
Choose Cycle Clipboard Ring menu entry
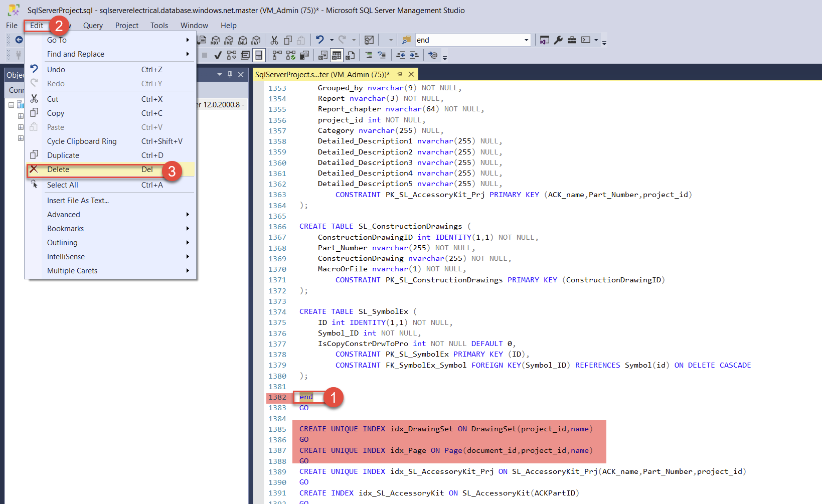coord(110,141)
